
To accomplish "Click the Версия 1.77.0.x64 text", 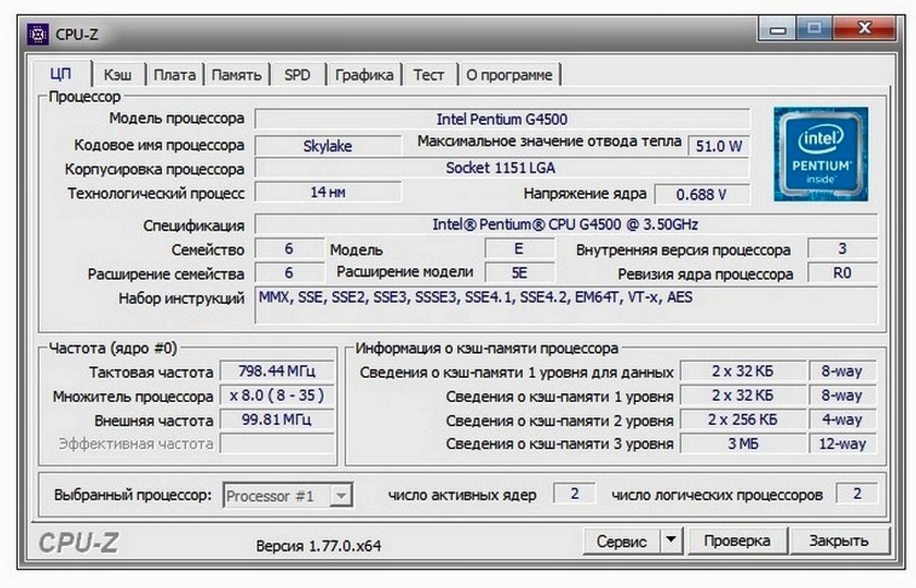I will coord(319,546).
